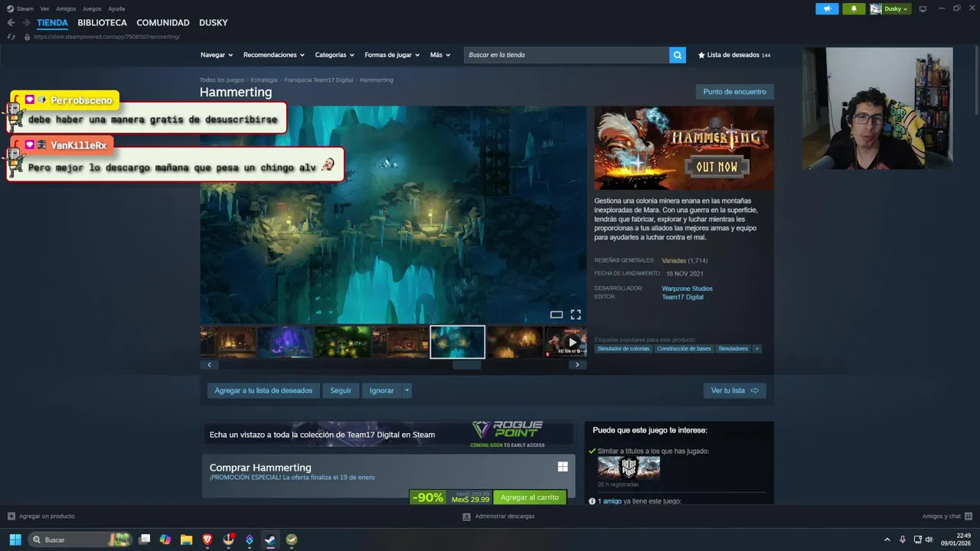This screenshot has height=551, width=980.
Task: Click the thumbnail strip scrollbar handle
Action: 466,365
